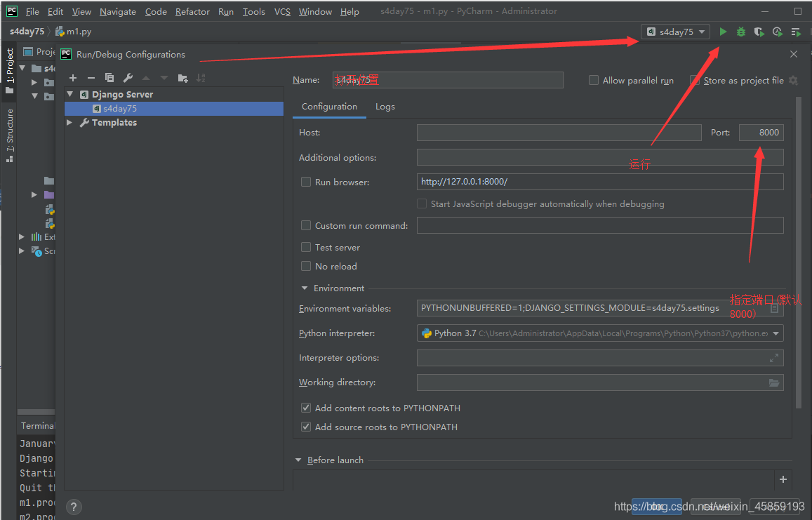Click the Host input field
This screenshot has width=812, height=520.
coord(559,133)
